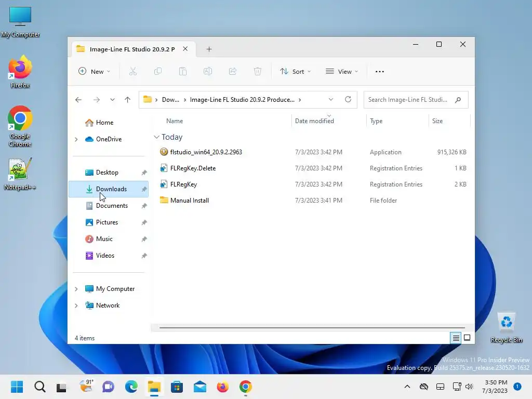Click the Cut scissors icon in toolbar
The image size is (532, 399).
pos(132,71)
